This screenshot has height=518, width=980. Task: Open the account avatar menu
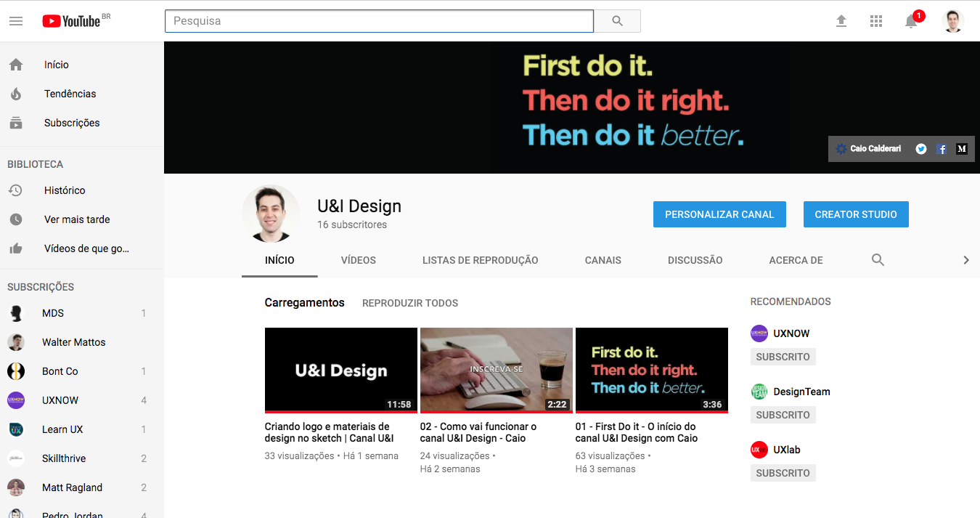pos(953,21)
